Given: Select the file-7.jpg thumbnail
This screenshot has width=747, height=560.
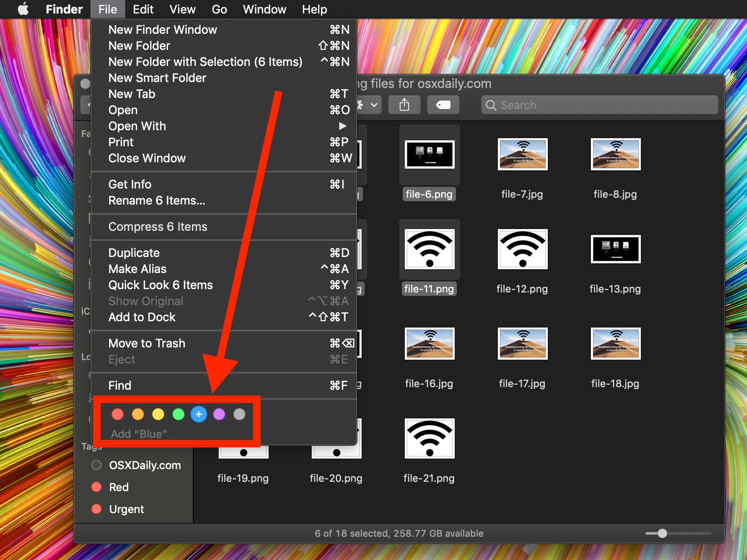Looking at the screenshot, I should [522, 154].
